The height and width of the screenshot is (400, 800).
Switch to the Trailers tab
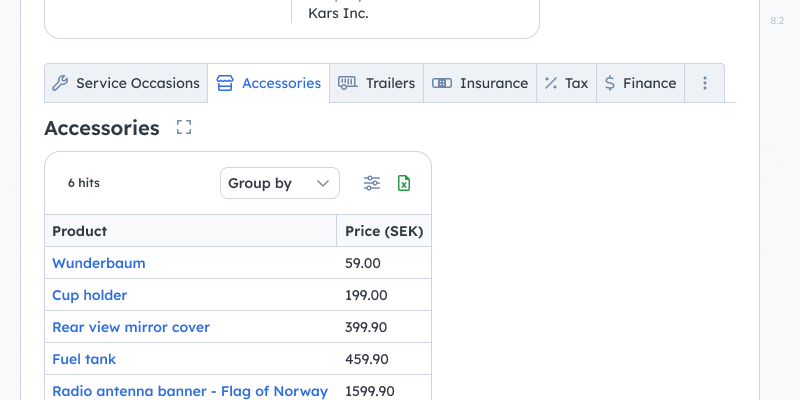[x=376, y=83]
